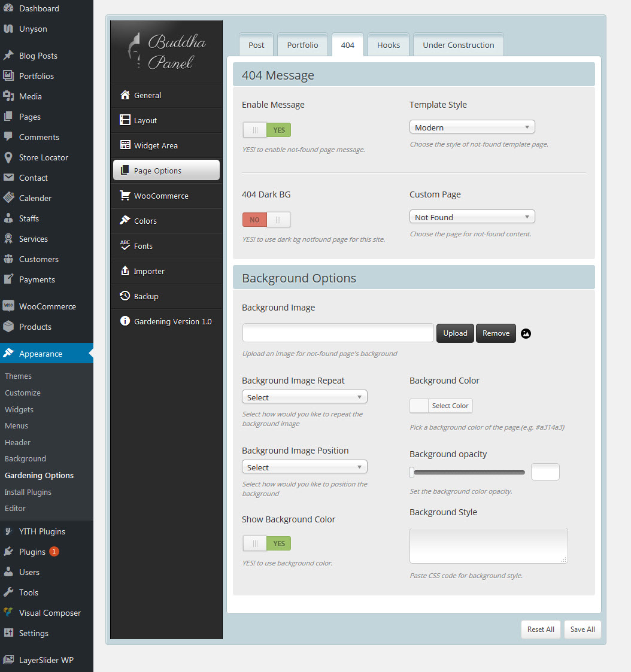Click the Layout icon in Buddha Panel

(x=125, y=120)
